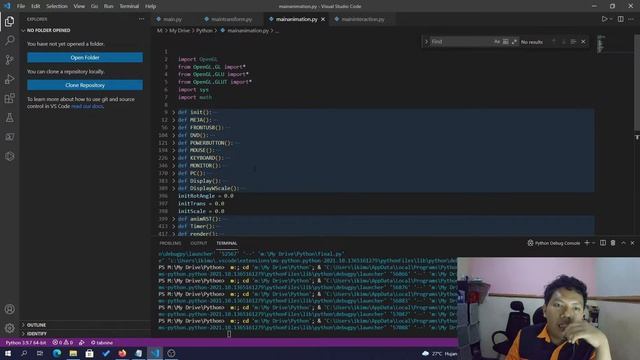Click the Clone Repository button
The image size is (640, 360).
[85, 85]
